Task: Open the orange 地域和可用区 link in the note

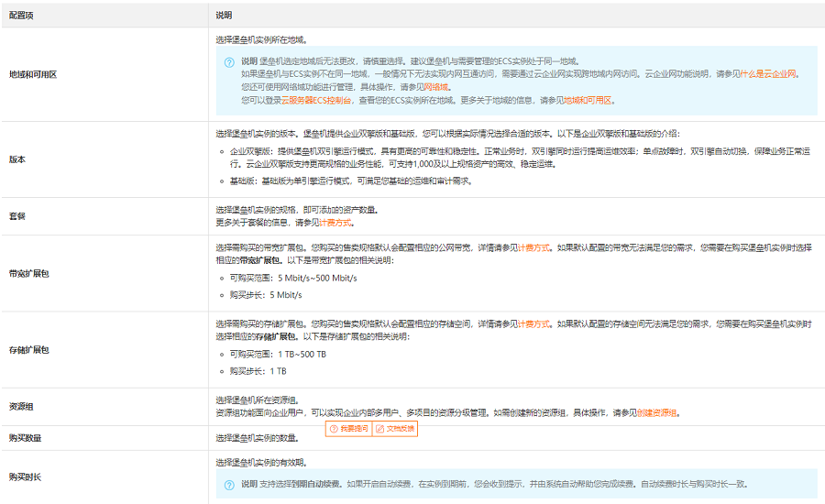Action: (x=588, y=101)
